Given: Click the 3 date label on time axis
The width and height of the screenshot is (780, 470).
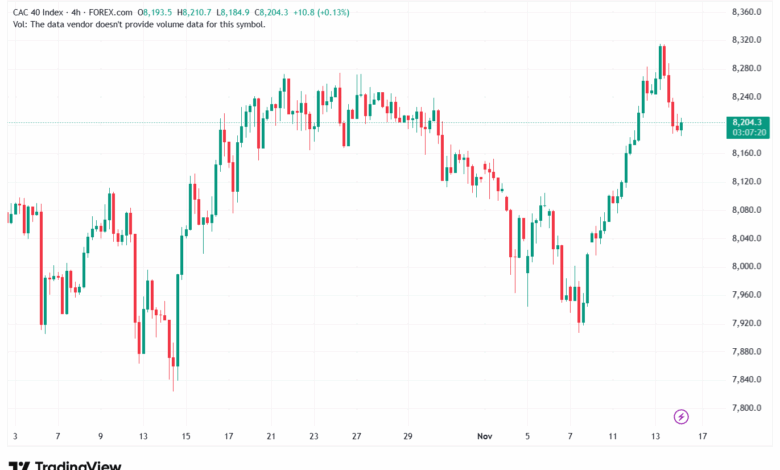Looking at the screenshot, I should 15,437.
